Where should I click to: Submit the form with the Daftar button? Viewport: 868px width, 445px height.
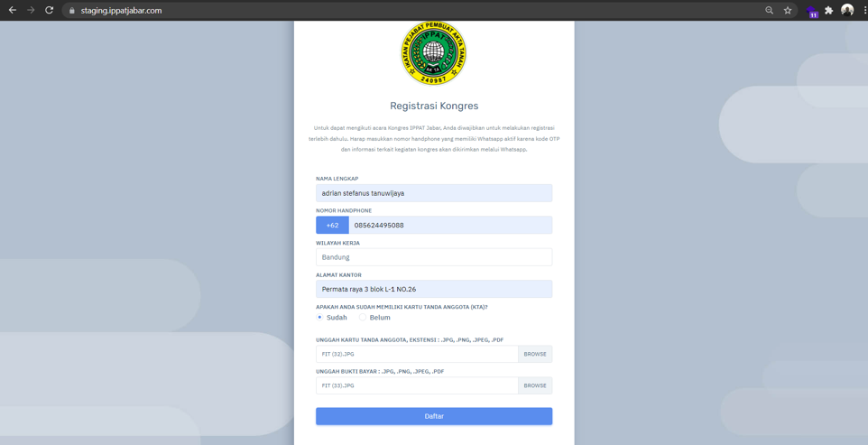[x=434, y=416]
